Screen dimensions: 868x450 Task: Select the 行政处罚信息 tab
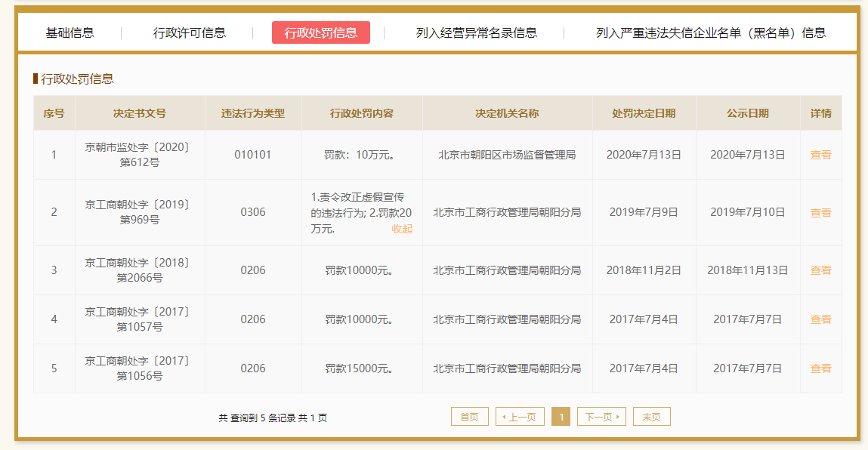click(x=321, y=32)
